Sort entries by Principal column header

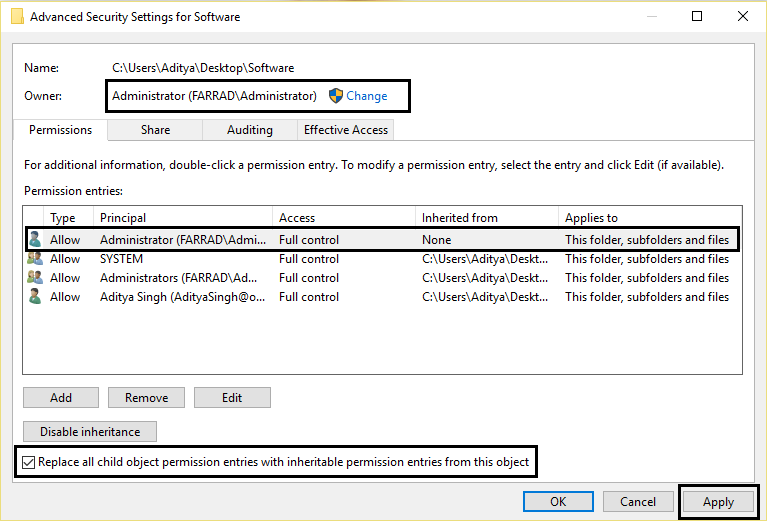pyautogui.click(x=182, y=217)
